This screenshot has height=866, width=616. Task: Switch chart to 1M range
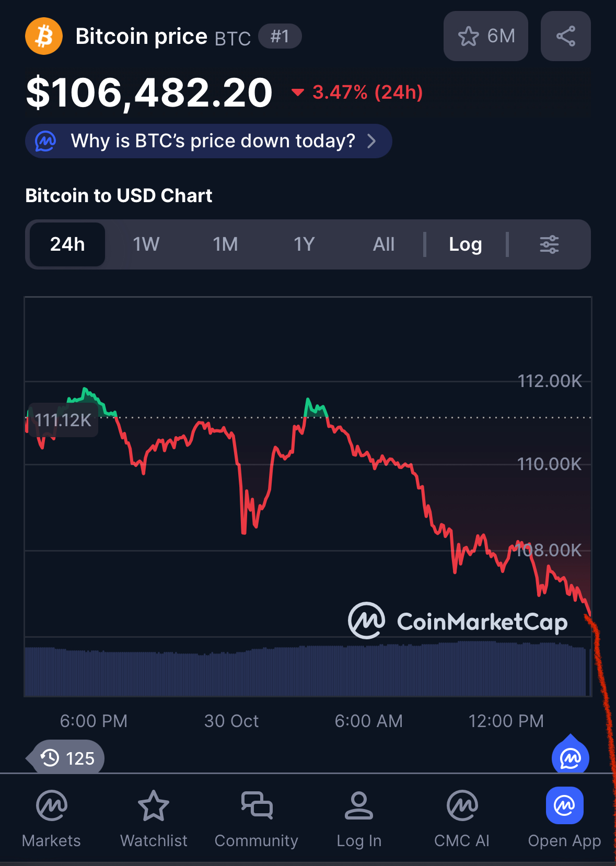point(225,244)
